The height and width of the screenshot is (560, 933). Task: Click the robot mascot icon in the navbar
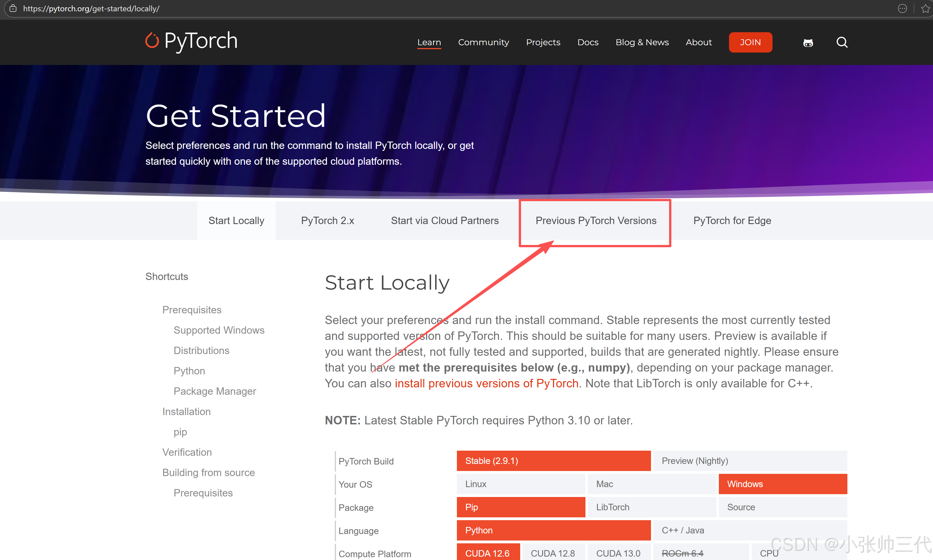(x=808, y=43)
